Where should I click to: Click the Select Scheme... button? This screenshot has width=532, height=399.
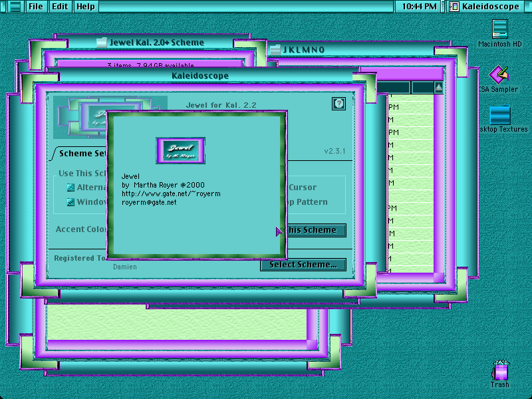(x=303, y=265)
